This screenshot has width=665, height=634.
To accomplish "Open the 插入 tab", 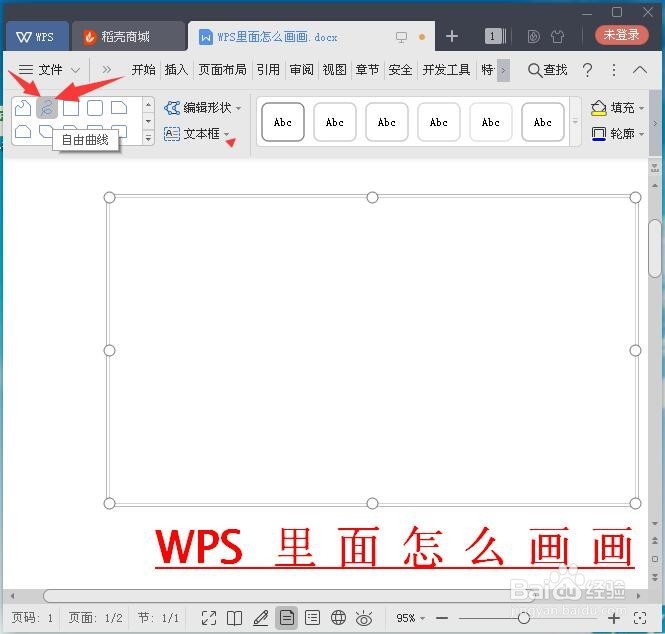I will click(x=176, y=70).
